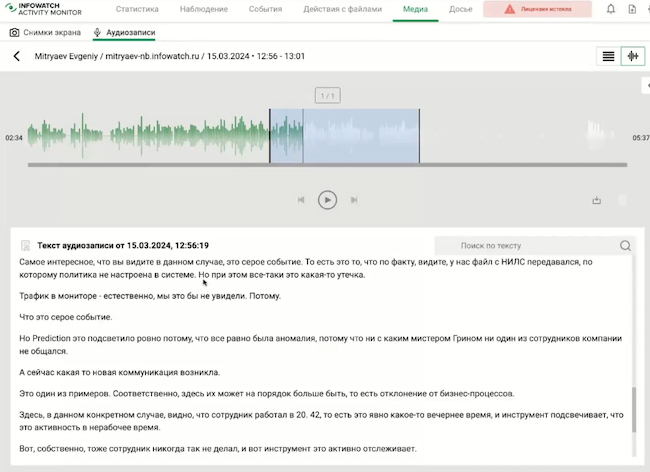Viewport: 650px width, 472px height.
Task: Click the paragraph starting 'Здесь, в данном конкретном'
Action: click(x=321, y=421)
